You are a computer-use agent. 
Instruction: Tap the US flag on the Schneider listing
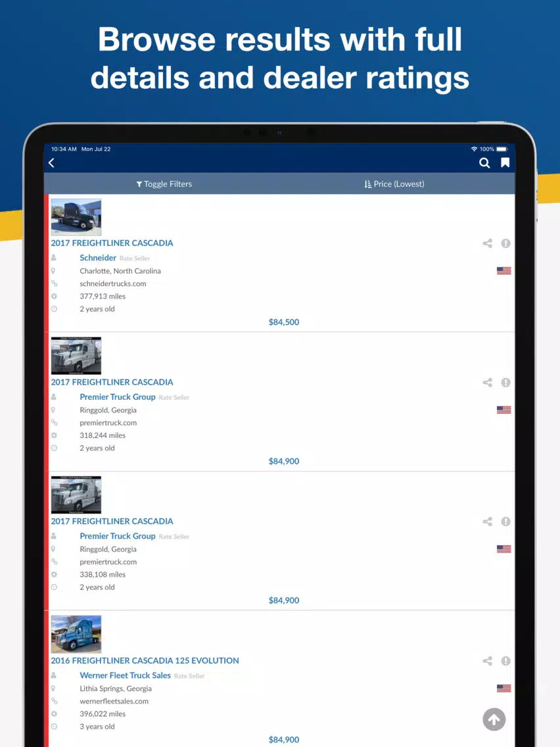pos(504,271)
